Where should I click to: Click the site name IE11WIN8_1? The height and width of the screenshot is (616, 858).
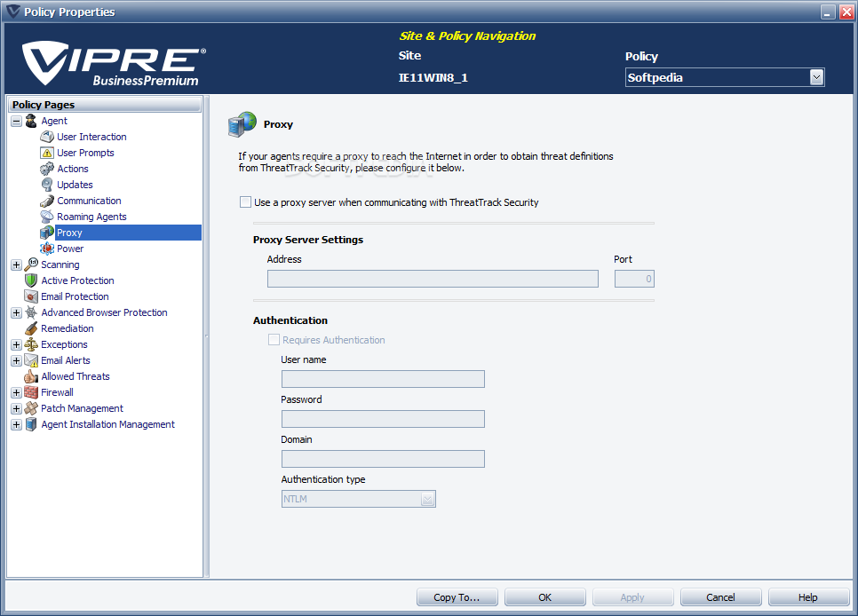coord(433,78)
